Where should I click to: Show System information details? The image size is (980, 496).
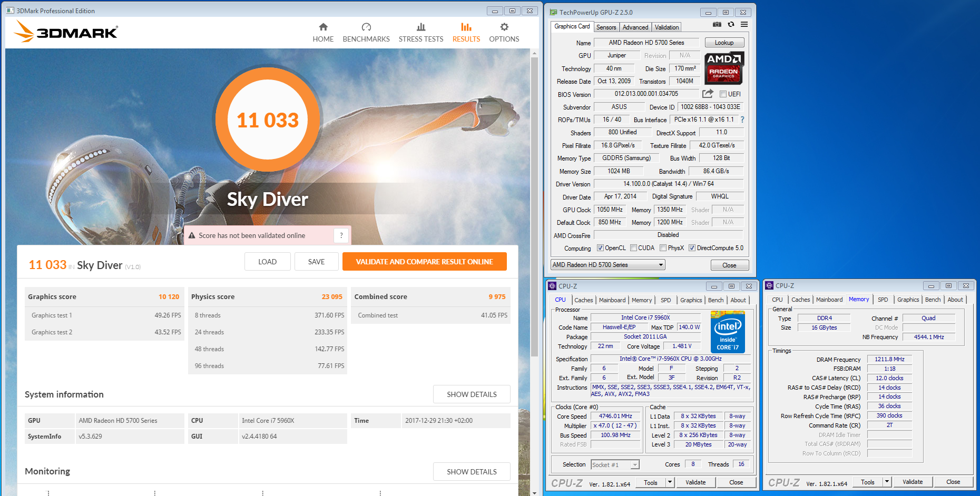point(472,394)
